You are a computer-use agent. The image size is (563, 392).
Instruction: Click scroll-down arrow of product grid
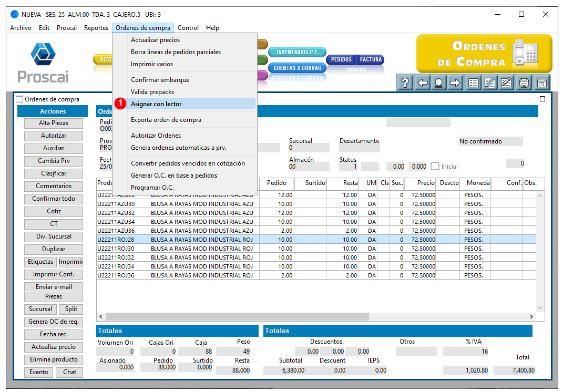pyautogui.click(x=540, y=308)
